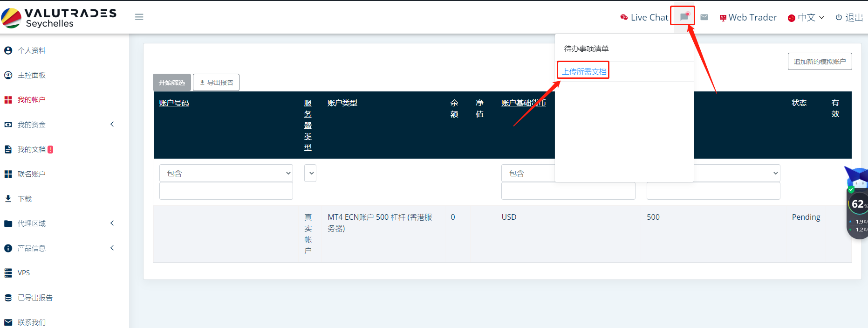Open the mail envelope icon in header
Image resolution: width=868 pixels, height=328 pixels.
point(704,17)
